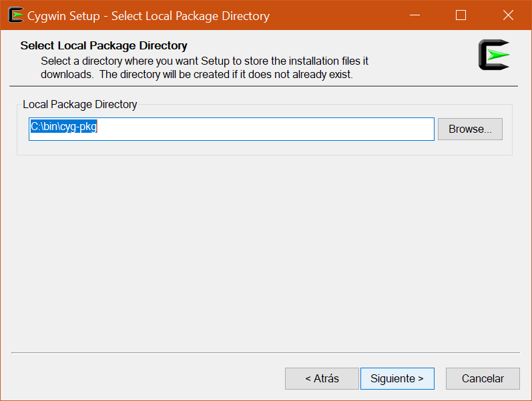Click the 'Local Package Directory' group label
This screenshot has width=532, height=401.
(x=79, y=105)
